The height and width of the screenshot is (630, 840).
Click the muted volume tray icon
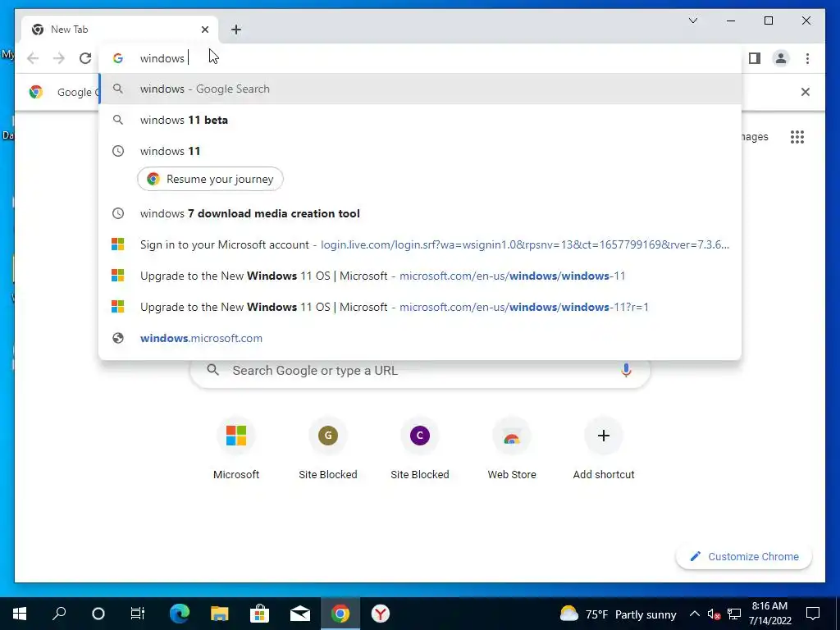tap(714, 614)
